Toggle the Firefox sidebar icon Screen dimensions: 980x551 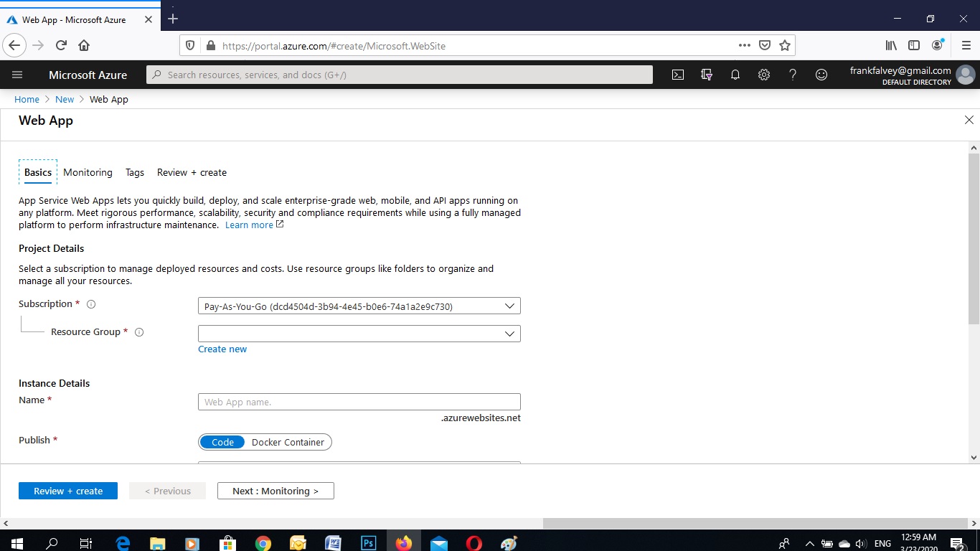click(914, 45)
